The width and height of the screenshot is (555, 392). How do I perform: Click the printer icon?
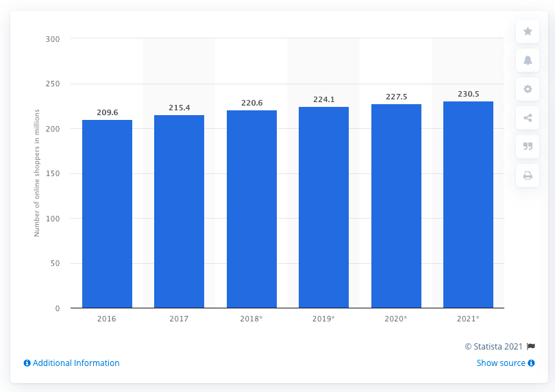pyautogui.click(x=528, y=175)
